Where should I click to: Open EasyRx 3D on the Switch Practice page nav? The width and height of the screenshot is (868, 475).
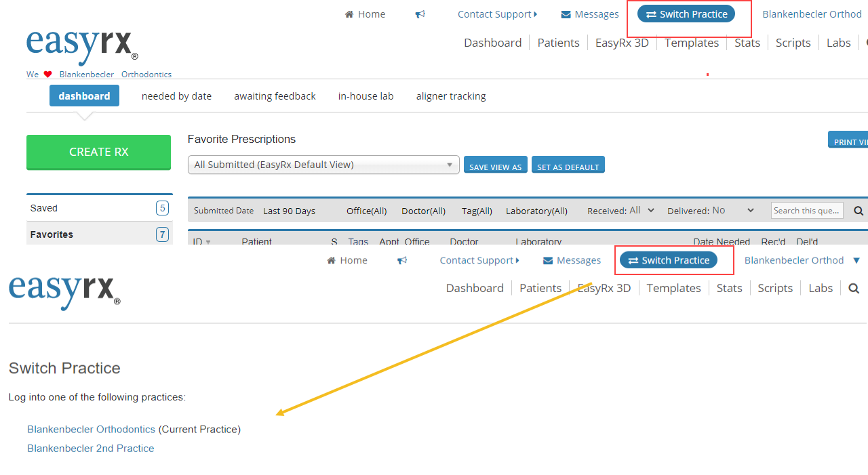point(604,288)
